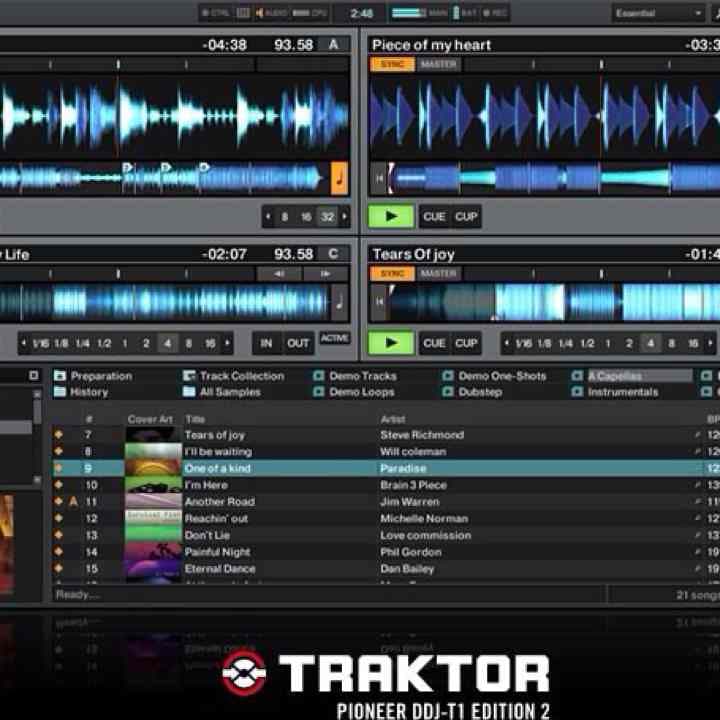Screen dimensions: 720x720
Task: Shift deck C loop sizes right arrow
Action: click(227, 343)
